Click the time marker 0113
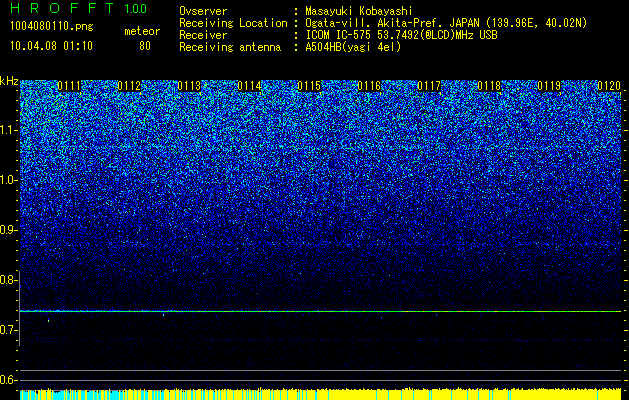This screenshot has height=400, width=629. pyautogui.click(x=189, y=86)
